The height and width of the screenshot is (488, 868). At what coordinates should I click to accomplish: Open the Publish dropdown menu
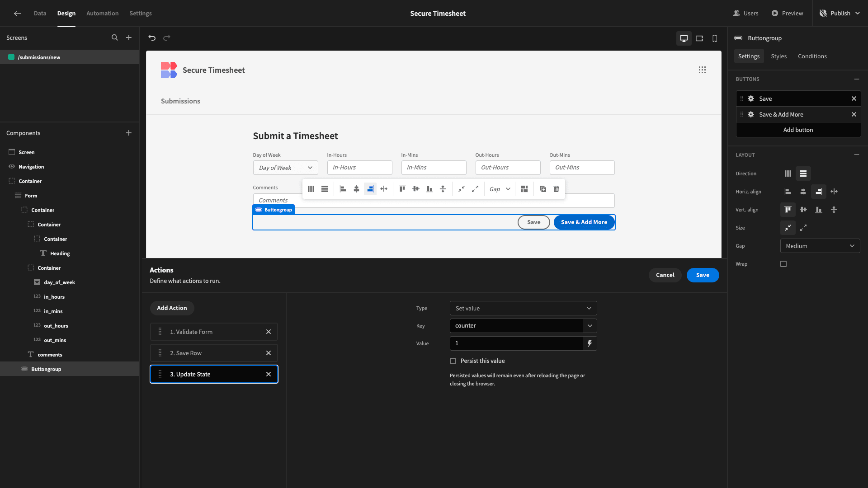coord(840,14)
